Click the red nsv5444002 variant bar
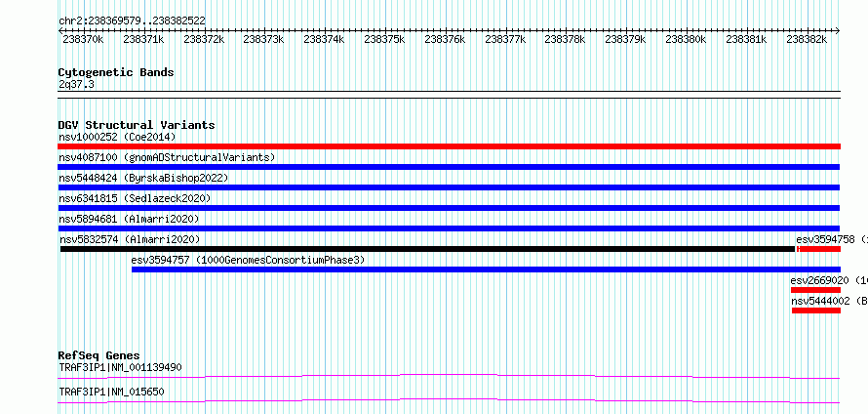Screen dimensions: 868x414 click(x=816, y=310)
